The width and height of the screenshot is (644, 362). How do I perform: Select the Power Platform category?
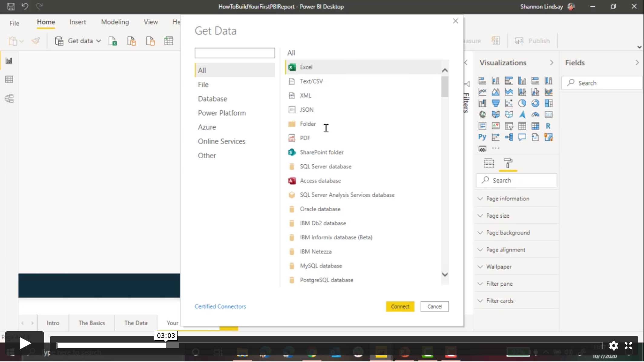[x=235, y=113]
